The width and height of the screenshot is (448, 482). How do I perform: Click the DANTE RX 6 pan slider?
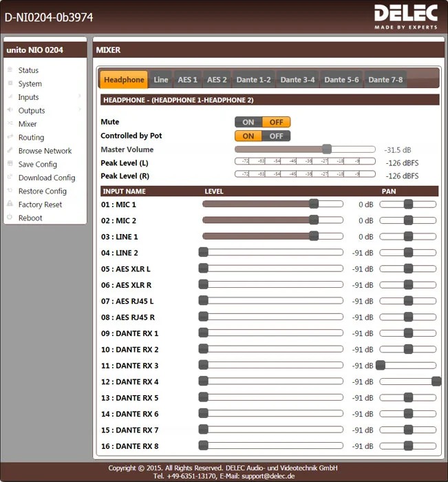(408, 413)
